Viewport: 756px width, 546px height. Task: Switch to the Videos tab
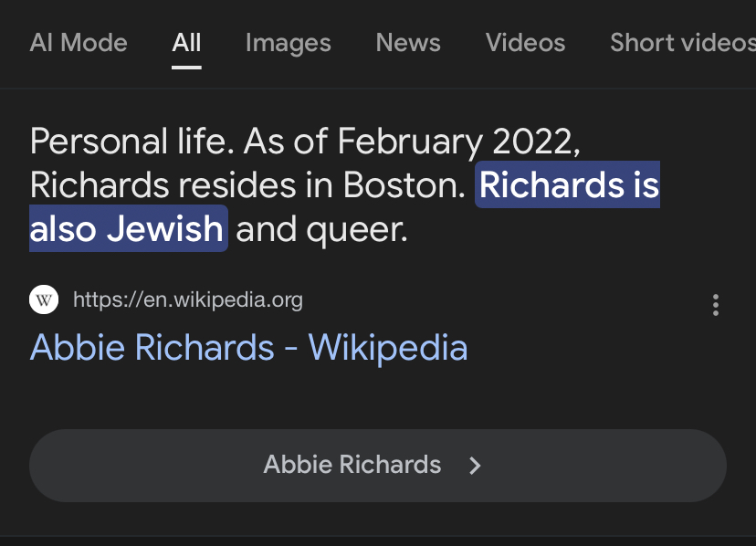[x=526, y=42]
